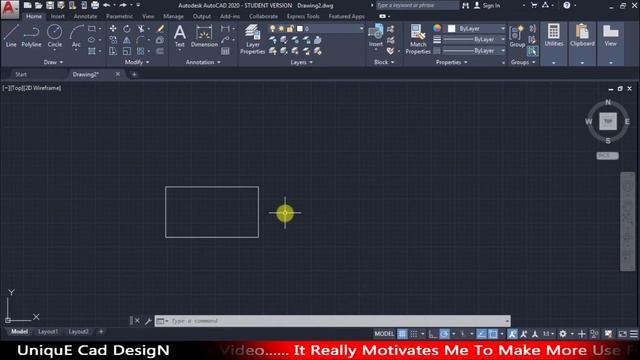Open the Annotate ribbon tab
This screenshot has width=640, height=360.
click(x=85, y=16)
